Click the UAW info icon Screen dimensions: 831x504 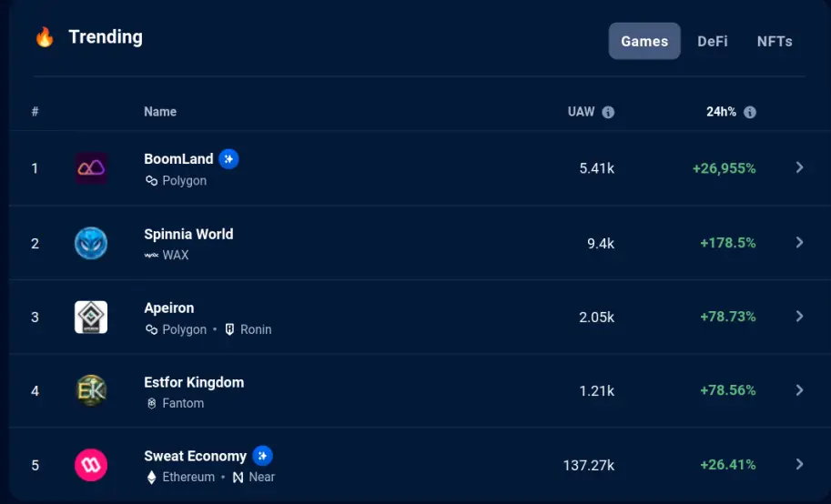(x=608, y=112)
